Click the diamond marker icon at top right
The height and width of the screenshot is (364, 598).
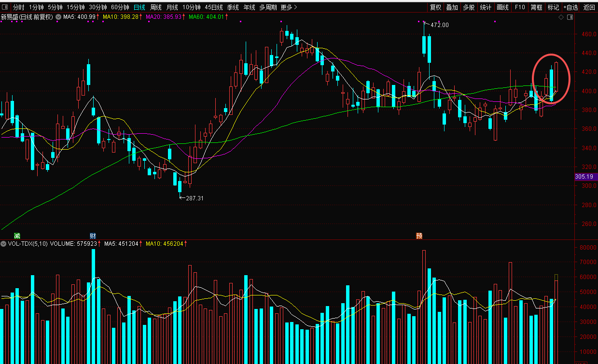pos(561,17)
